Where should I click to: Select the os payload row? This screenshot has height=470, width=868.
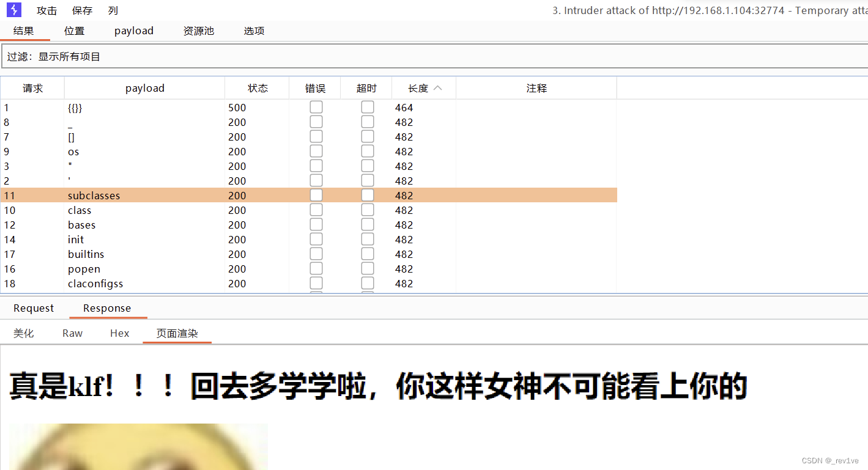pyautogui.click(x=308, y=152)
